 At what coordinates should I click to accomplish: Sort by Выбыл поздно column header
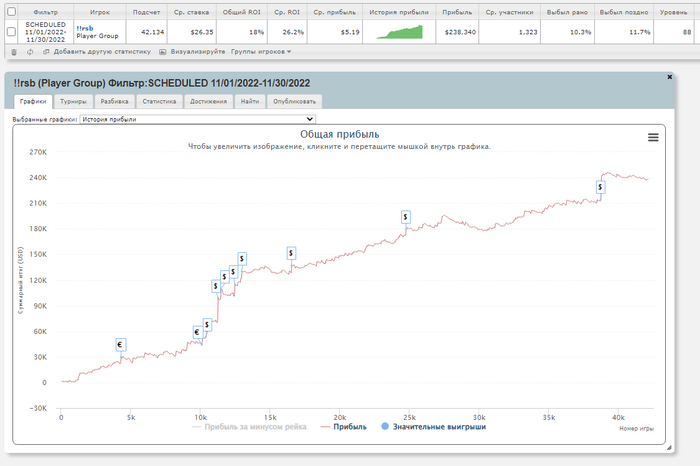[x=624, y=12]
